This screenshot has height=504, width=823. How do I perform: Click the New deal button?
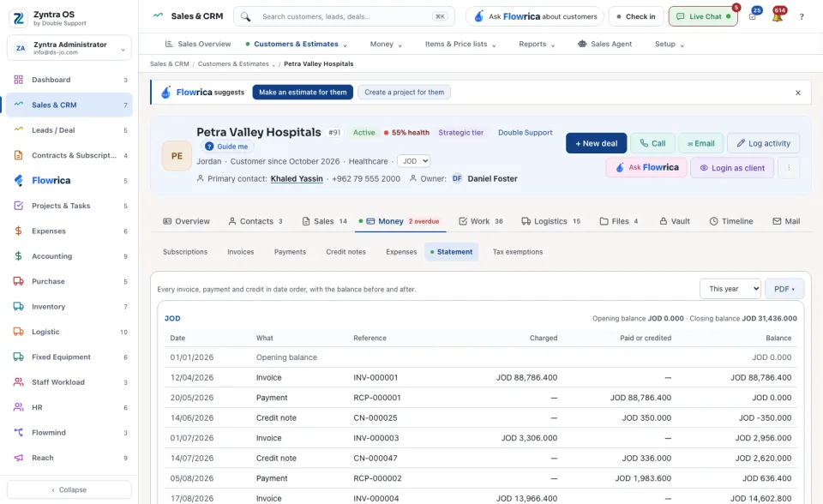pos(597,143)
